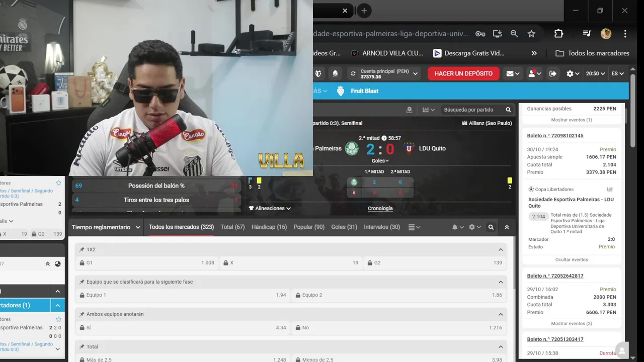Pin the 1X2 market
The image size is (644, 362).
pyautogui.click(x=82, y=249)
